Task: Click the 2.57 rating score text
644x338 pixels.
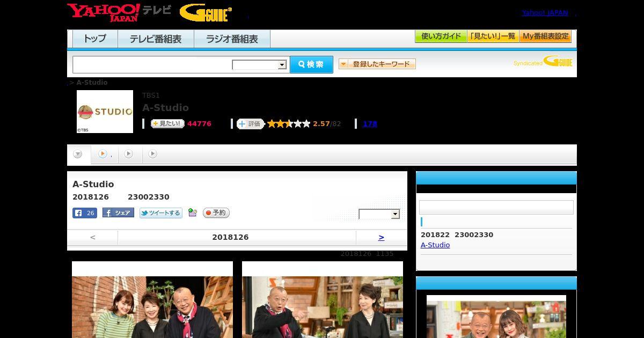Action: (321, 124)
